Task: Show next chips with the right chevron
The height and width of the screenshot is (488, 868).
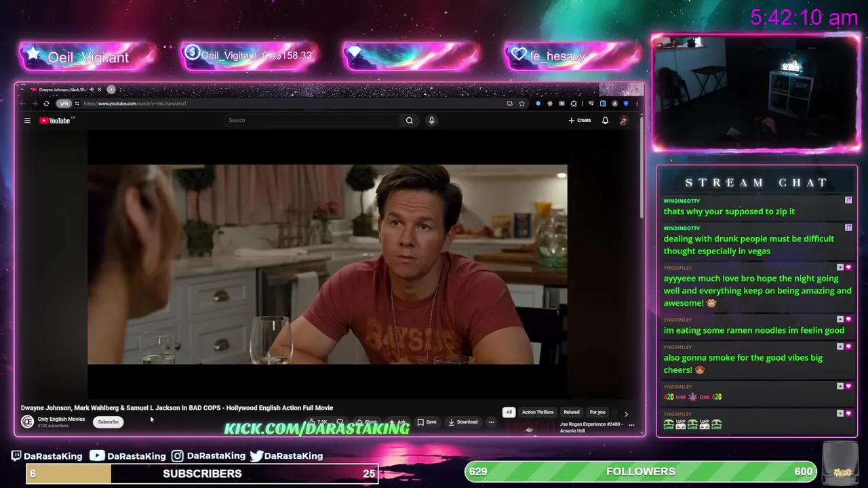Action: click(x=626, y=413)
